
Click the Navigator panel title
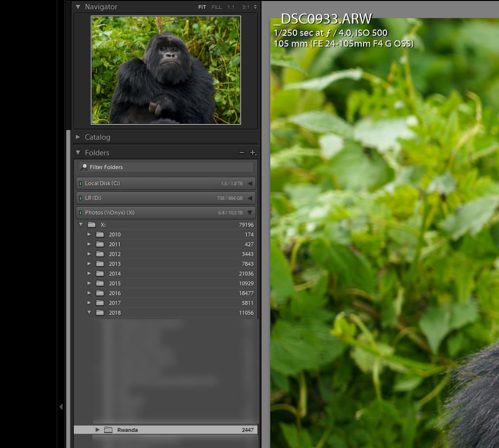pyautogui.click(x=101, y=7)
